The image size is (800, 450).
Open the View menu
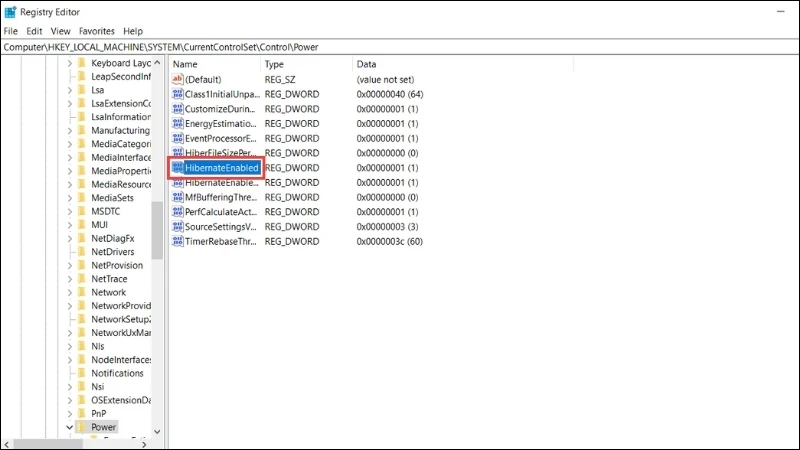coord(60,31)
